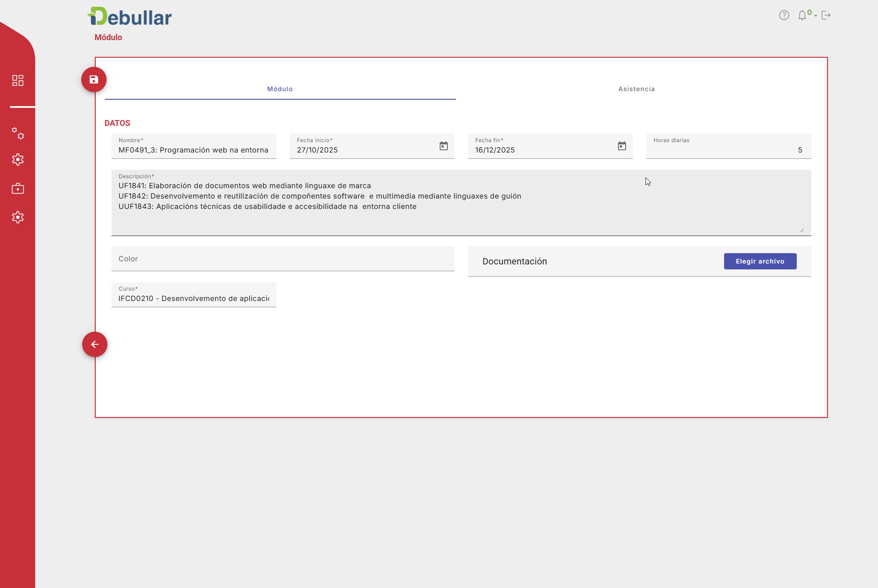The height and width of the screenshot is (588, 878).
Task: Click the upper large gear sidebar icon
Action: (x=18, y=159)
